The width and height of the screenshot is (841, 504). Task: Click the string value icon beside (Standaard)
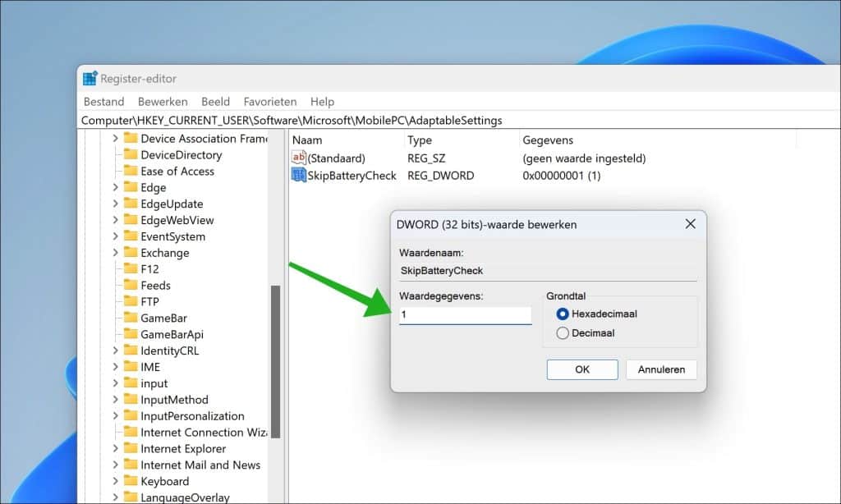coord(299,158)
